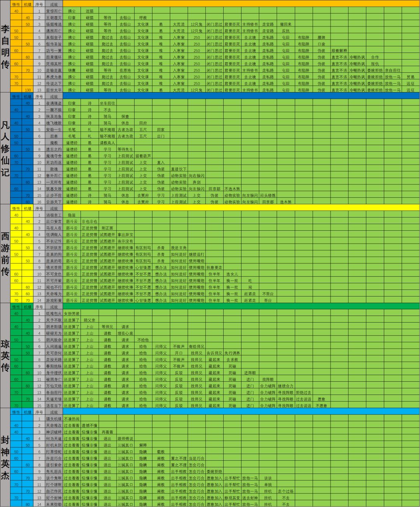Screen dimensions: 420x507
Task: Click the 回府 cell in 魂飞魄散 row
Action: (143, 123)
